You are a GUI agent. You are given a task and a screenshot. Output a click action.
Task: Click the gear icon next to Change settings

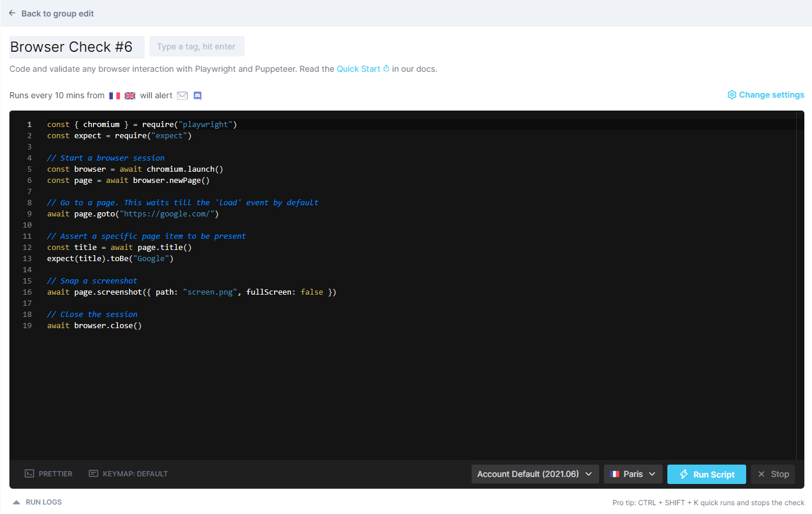tap(731, 95)
